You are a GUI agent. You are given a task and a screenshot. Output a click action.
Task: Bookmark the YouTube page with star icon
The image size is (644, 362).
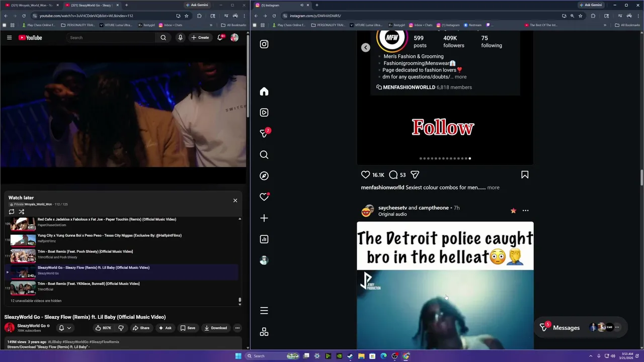[x=186, y=16]
